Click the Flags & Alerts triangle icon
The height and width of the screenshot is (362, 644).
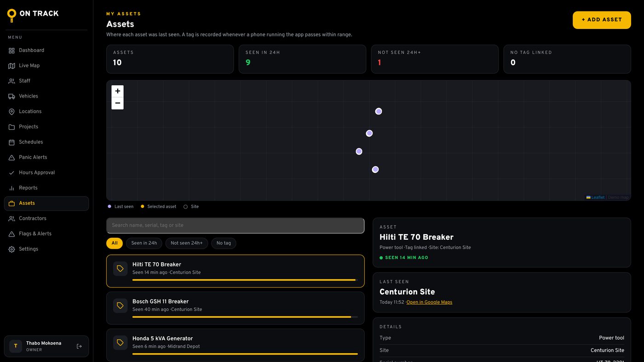click(x=11, y=234)
